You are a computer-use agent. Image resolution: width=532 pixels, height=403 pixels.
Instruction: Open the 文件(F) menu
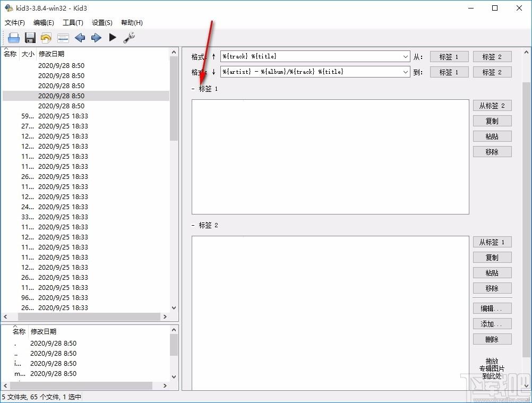tap(14, 23)
